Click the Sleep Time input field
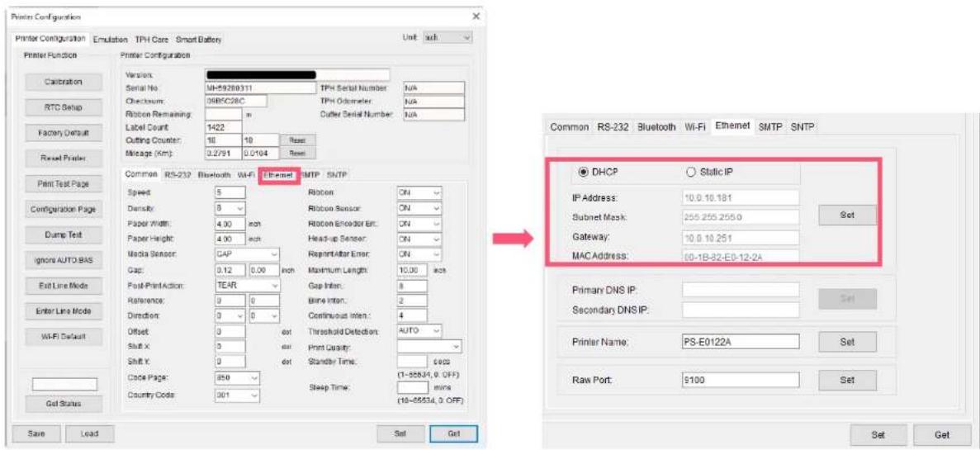This screenshot has width=980, height=450. pos(413,388)
